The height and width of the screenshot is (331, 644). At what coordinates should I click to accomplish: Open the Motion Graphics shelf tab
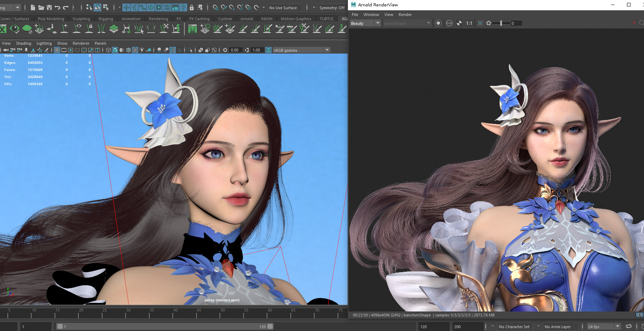point(296,19)
